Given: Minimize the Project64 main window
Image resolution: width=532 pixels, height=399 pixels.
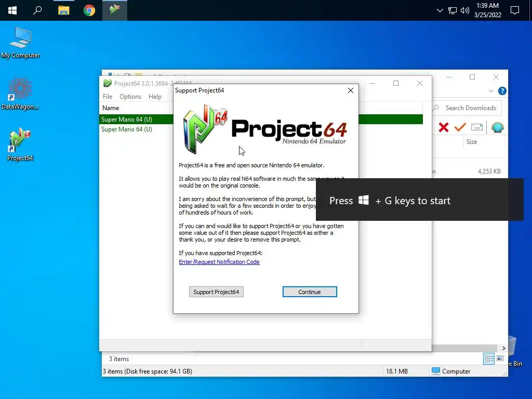Looking at the screenshot, I should point(372,83).
